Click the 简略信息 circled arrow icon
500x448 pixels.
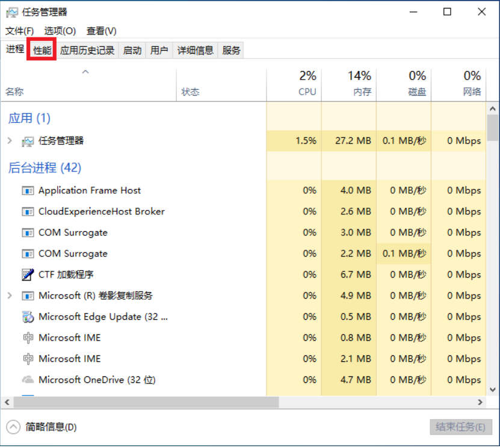pos(13,427)
